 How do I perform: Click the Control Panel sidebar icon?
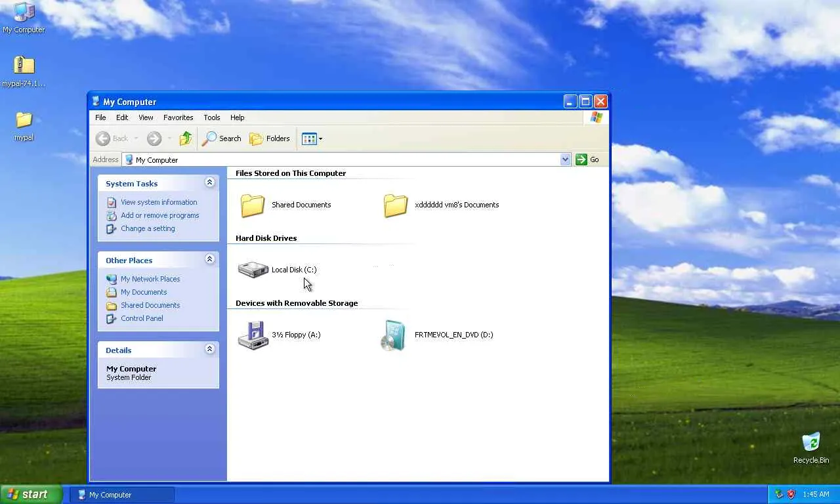(x=112, y=318)
